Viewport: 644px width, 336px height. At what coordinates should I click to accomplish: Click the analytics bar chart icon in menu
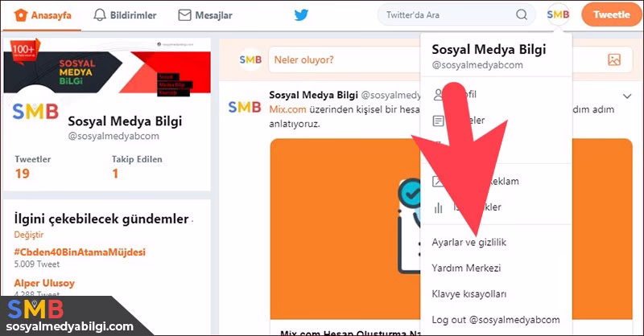(439, 207)
